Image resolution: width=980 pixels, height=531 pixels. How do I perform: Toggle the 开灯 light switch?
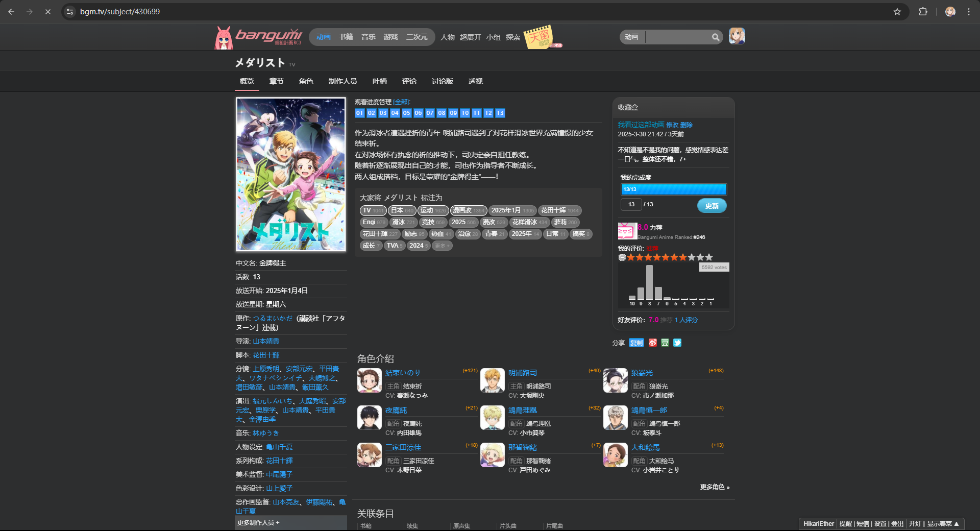[915, 523]
